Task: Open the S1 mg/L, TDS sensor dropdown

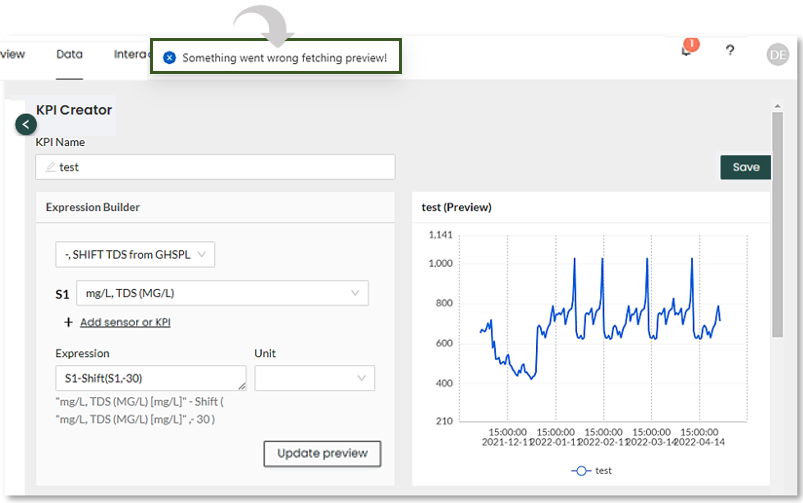Action: click(x=223, y=293)
